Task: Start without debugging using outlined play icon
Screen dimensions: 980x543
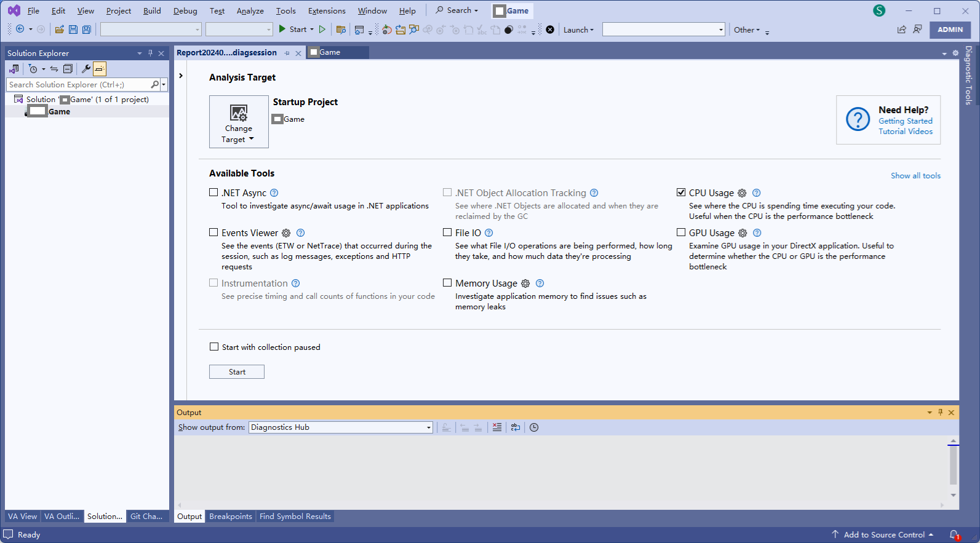Action: point(322,29)
